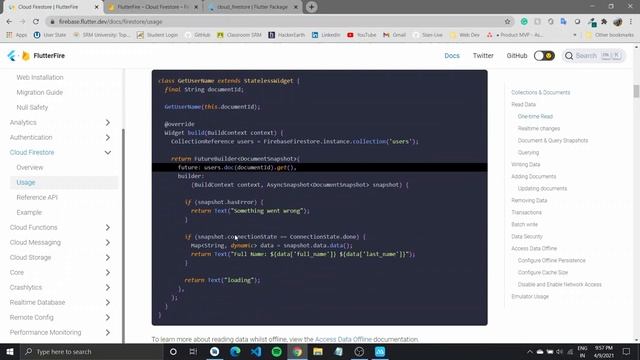Open the Other bookmarks folder
The width and height of the screenshot is (640, 360).
tap(610, 35)
